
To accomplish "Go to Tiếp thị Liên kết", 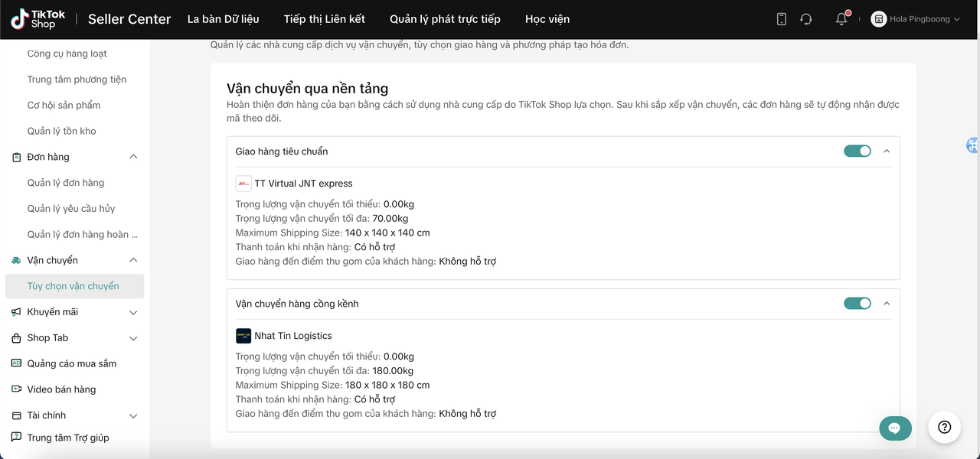I will click(324, 19).
